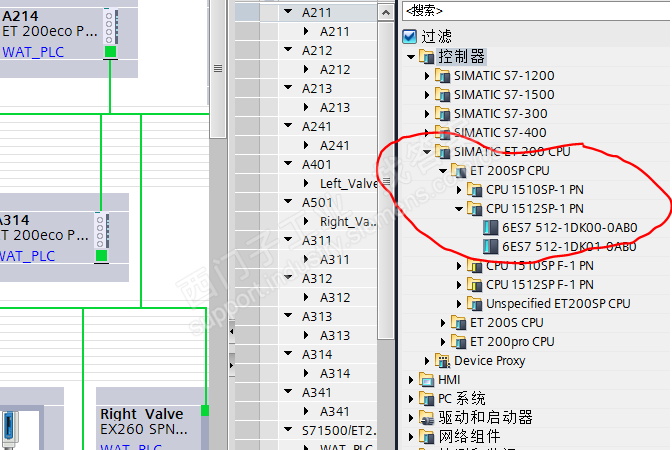The width and height of the screenshot is (672, 450).
Task: Click A214 green PROFINET port
Action: [111, 52]
